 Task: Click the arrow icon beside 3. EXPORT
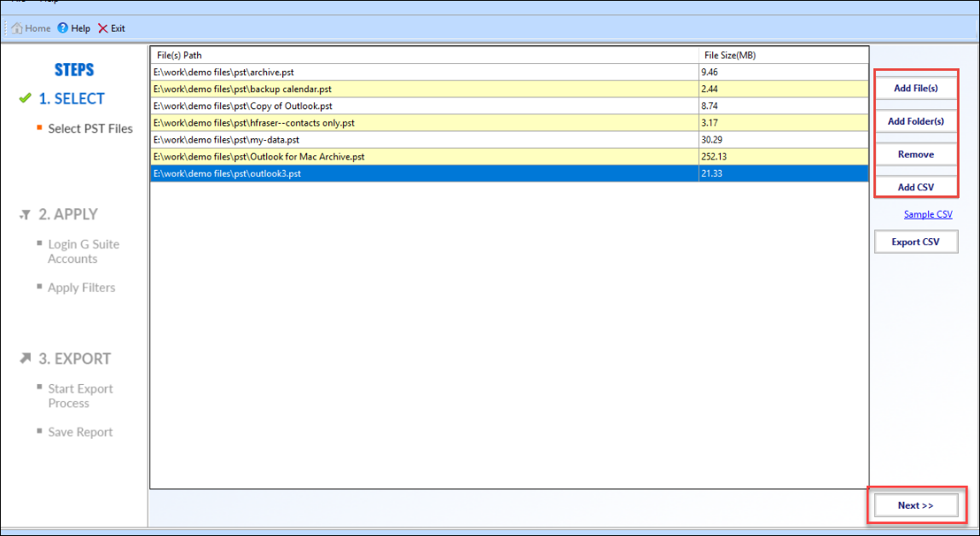tap(25, 358)
